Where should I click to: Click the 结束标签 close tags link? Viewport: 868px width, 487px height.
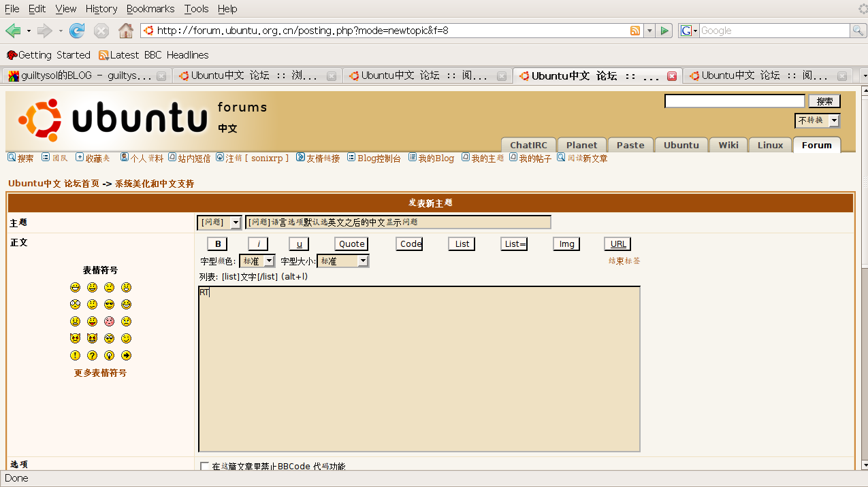(624, 261)
